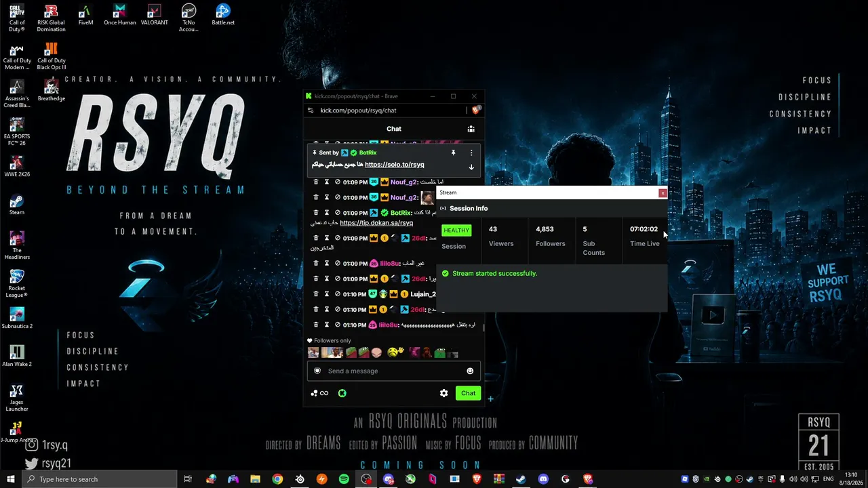Launch the VALORANT desktop shortcut

coord(154,15)
